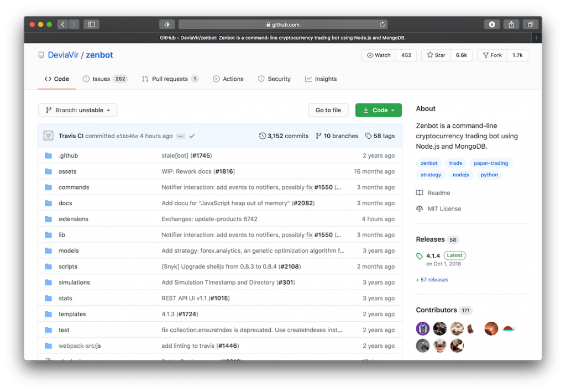Open the scripts folder
The image size is (566, 392).
[68, 266]
